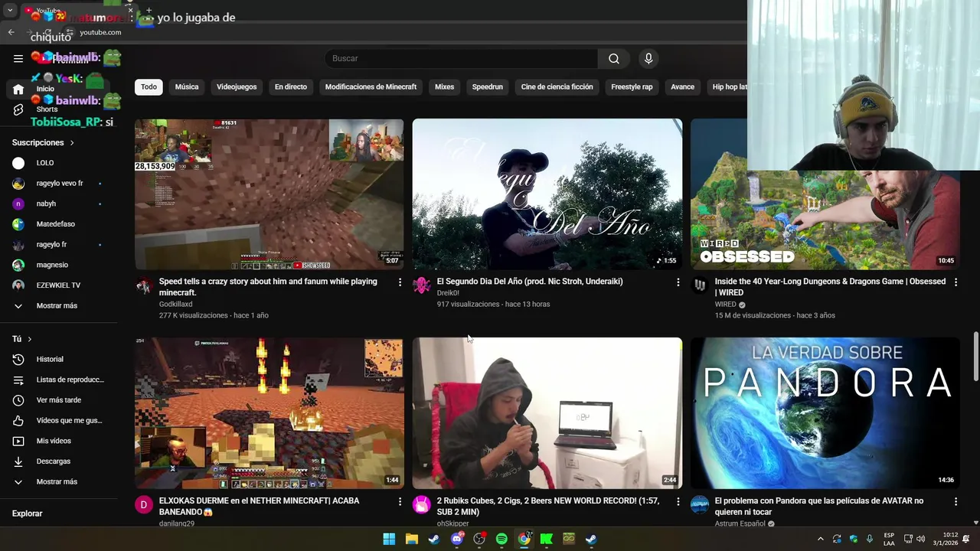Play La Verdad Sobre Pandora thumbnail

pyautogui.click(x=825, y=413)
